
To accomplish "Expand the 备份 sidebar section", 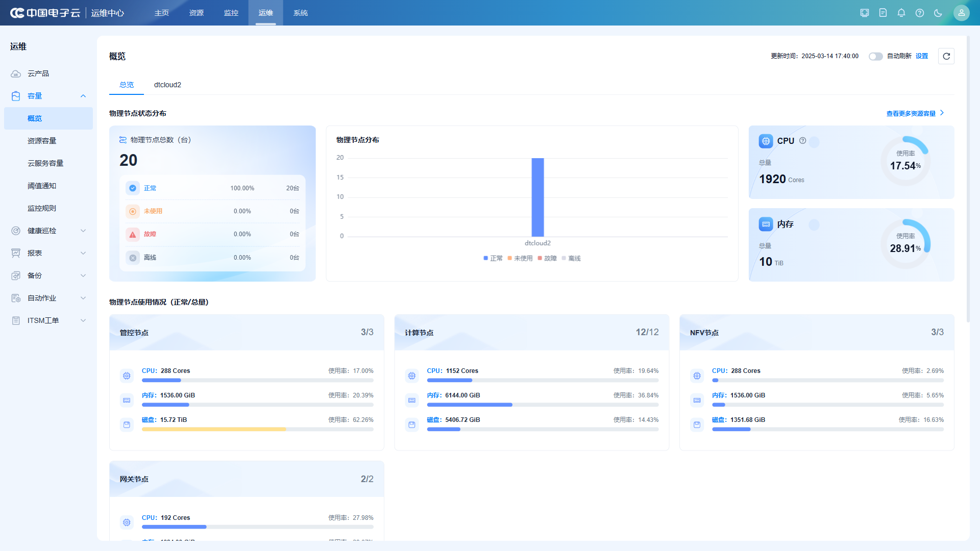I will [83, 275].
